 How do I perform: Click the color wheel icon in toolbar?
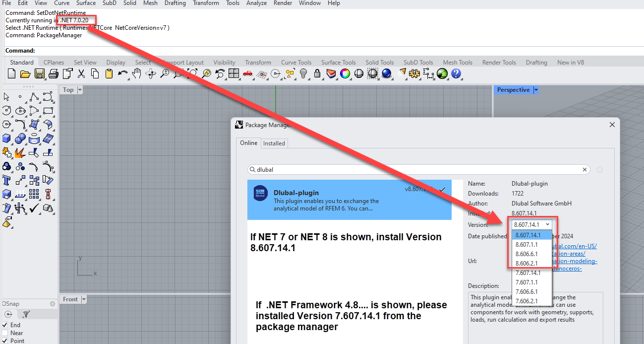pyautogui.click(x=345, y=74)
